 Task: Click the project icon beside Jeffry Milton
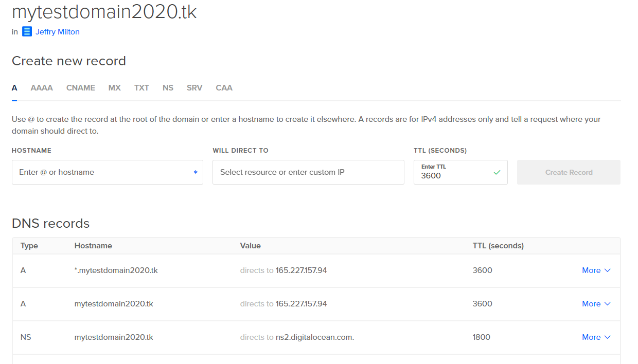(x=26, y=31)
